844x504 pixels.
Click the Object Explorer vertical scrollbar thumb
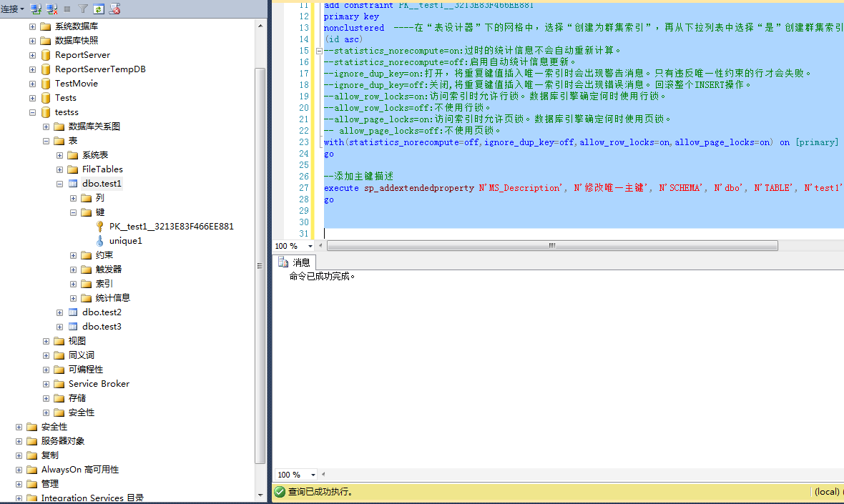[x=260, y=266]
